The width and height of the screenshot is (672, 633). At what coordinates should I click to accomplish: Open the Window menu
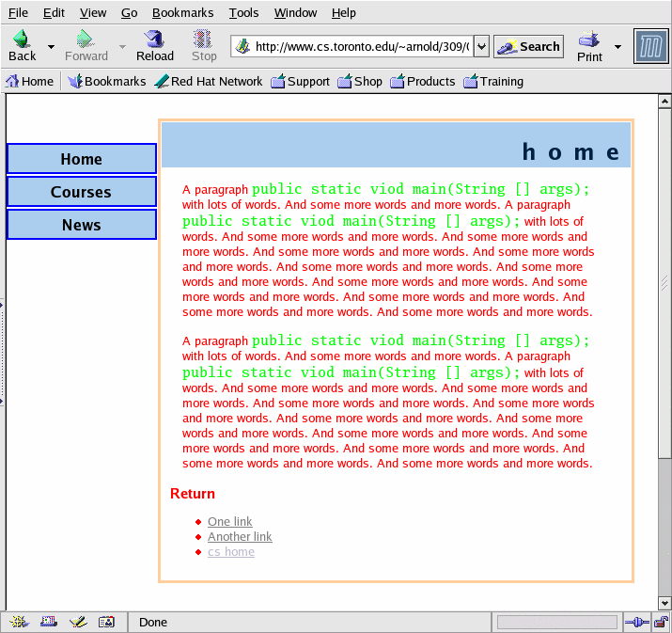coord(295,13)
